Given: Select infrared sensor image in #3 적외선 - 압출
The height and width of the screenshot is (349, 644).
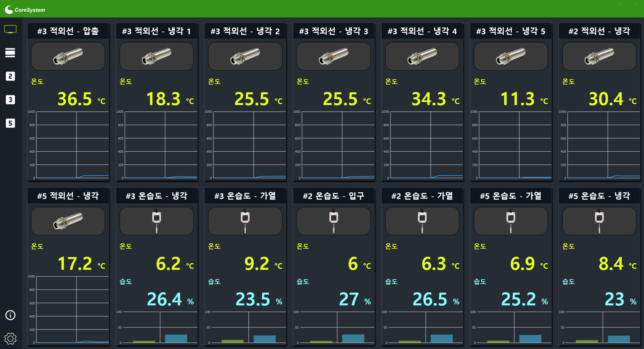Looking at the screenshot, I should coord(68,56).
